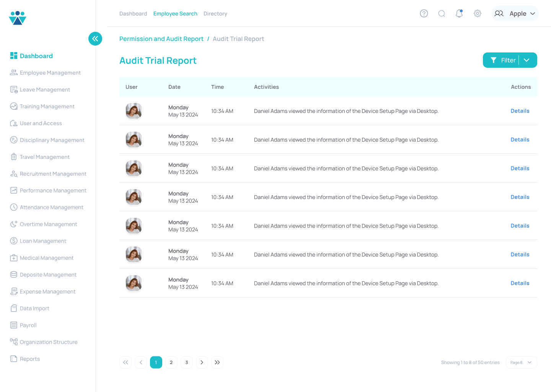Screen dimensions: 551x392
Task: Click the user avatar in first row
Action: (x=134, y=111)
